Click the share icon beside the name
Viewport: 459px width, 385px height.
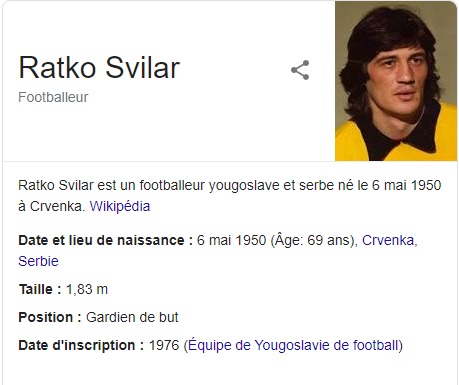(x=300, y=70)
